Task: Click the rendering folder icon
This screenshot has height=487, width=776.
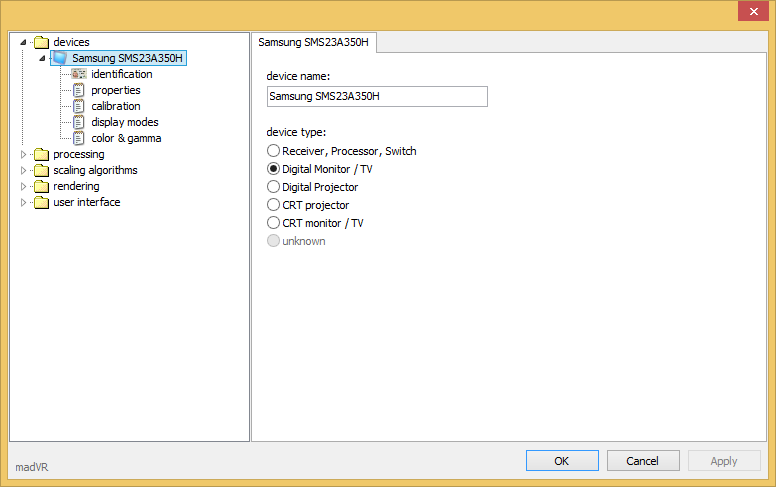Action: (42, 187)
